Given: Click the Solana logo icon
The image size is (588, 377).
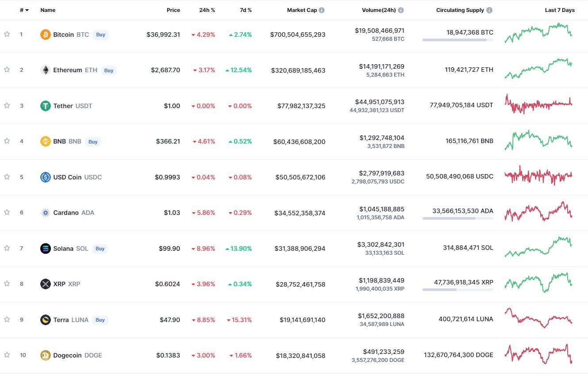Looking at the screenshot, I should point(46,249).
